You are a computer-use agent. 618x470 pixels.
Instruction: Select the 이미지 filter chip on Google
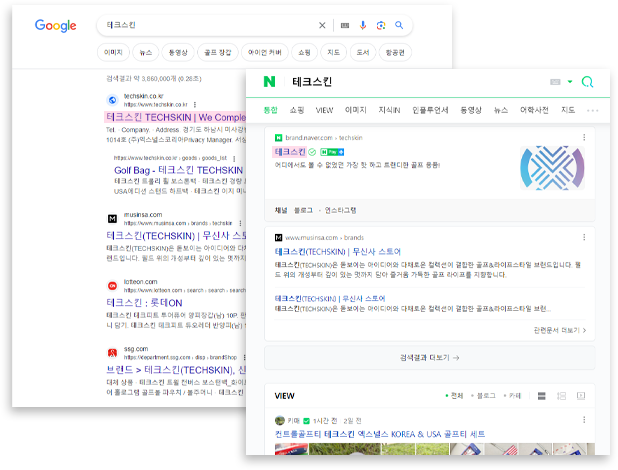(x=113, y=52)
